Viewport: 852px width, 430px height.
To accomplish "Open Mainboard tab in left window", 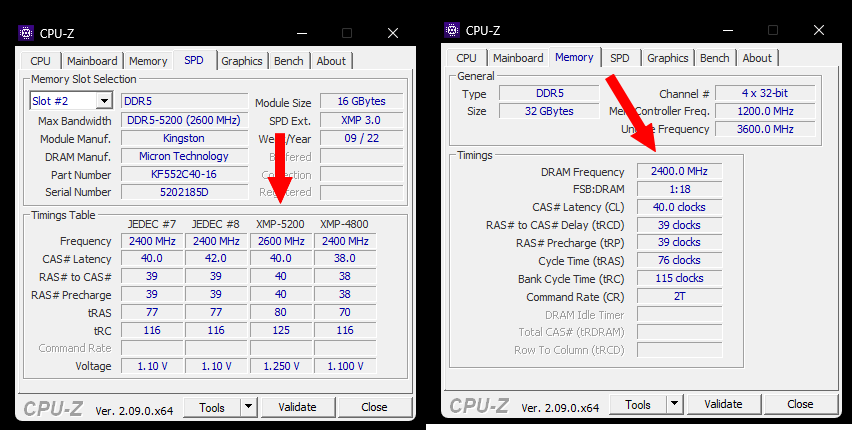I will coord(92,61).
